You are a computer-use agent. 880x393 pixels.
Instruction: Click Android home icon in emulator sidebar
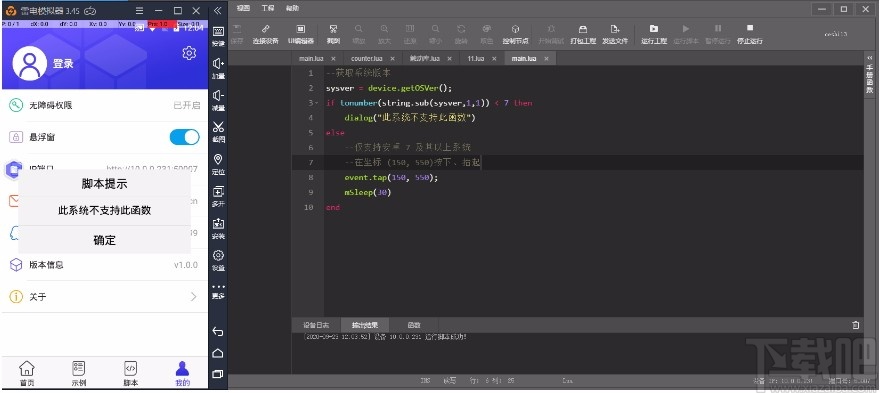218,353
